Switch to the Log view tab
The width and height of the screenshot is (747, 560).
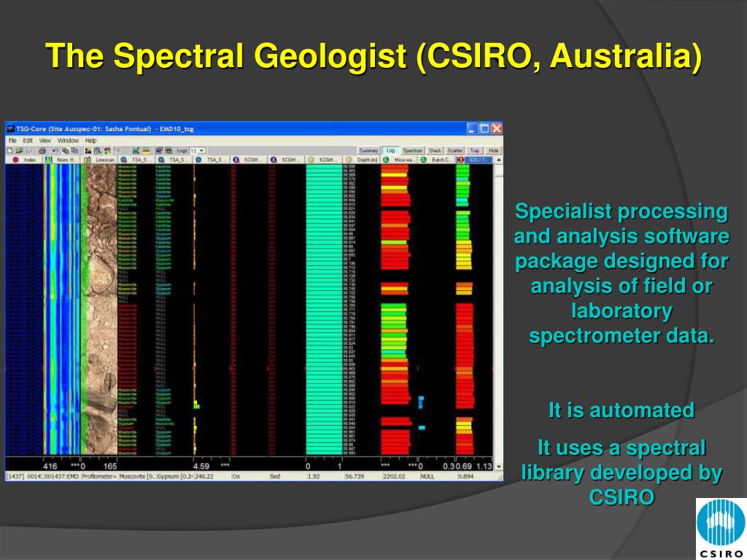point(391,150)
